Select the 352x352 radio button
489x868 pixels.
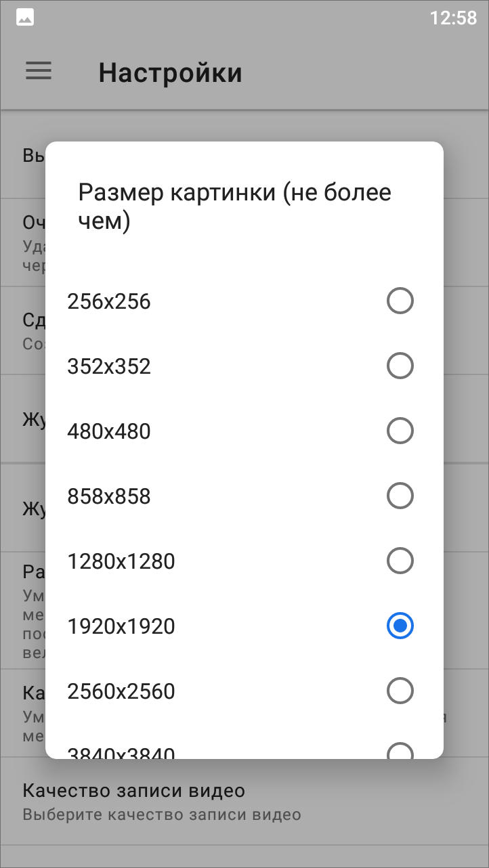coord(400,366)
